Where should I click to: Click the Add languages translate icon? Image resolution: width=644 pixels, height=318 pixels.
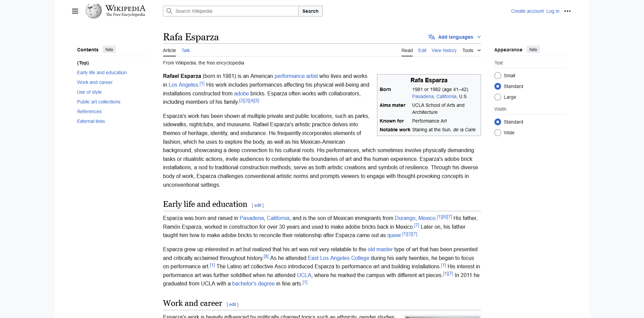pos(431,37)
